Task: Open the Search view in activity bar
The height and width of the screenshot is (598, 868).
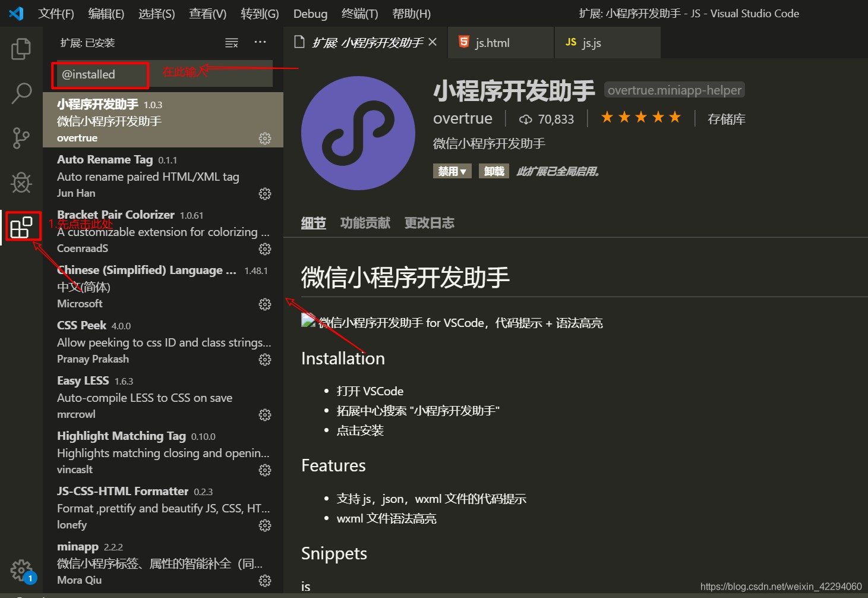Action: pos(21,93)
